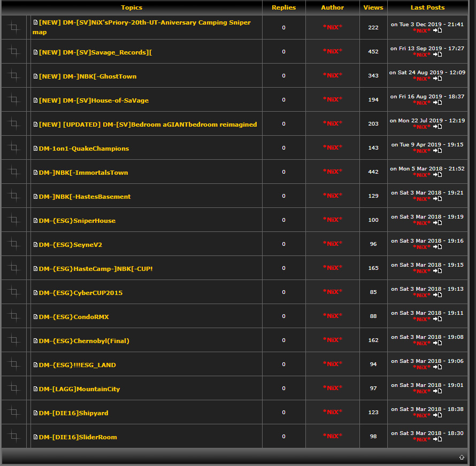The width and height of the screenshot is (476, 466).
Task: Open last-post icon for 19:13 Sat 3 Mar row
Action: [x=437, y=295]
